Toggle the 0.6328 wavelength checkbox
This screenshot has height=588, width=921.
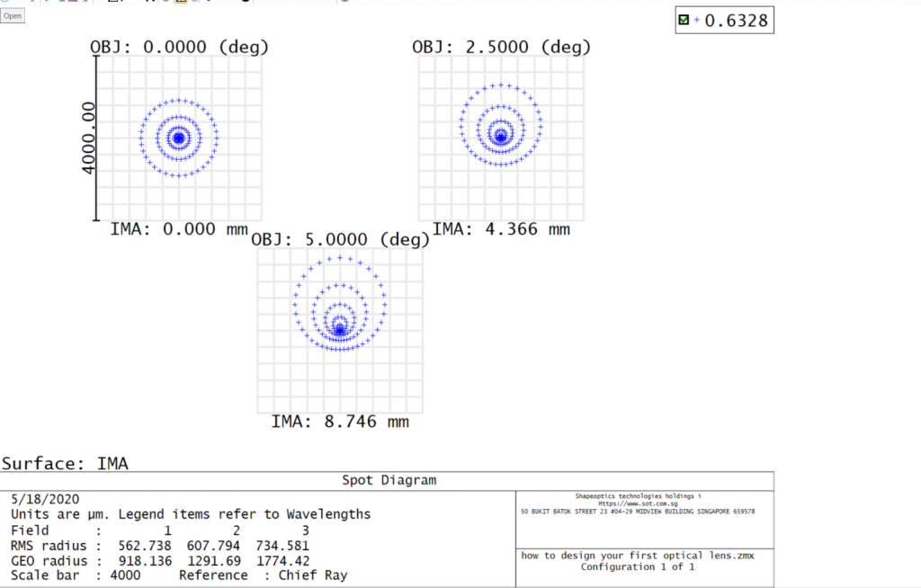pyautogui.click(x=682, y=19)
